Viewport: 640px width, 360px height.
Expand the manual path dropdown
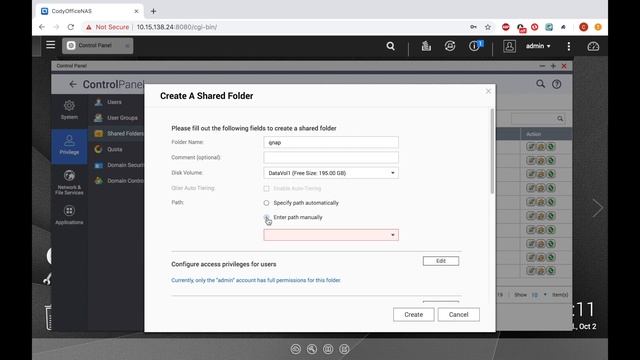393,235
